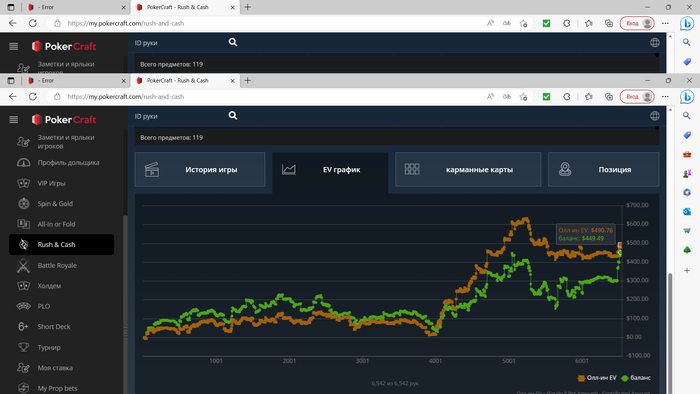
Task: Click the search magnifier next to ID руки
Action: pyautogui.click(x=233, y=116)
